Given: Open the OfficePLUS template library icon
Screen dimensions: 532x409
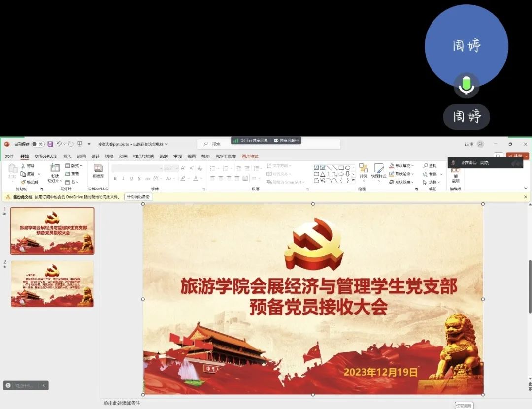Looking at the screenshot, I should 98,168.
